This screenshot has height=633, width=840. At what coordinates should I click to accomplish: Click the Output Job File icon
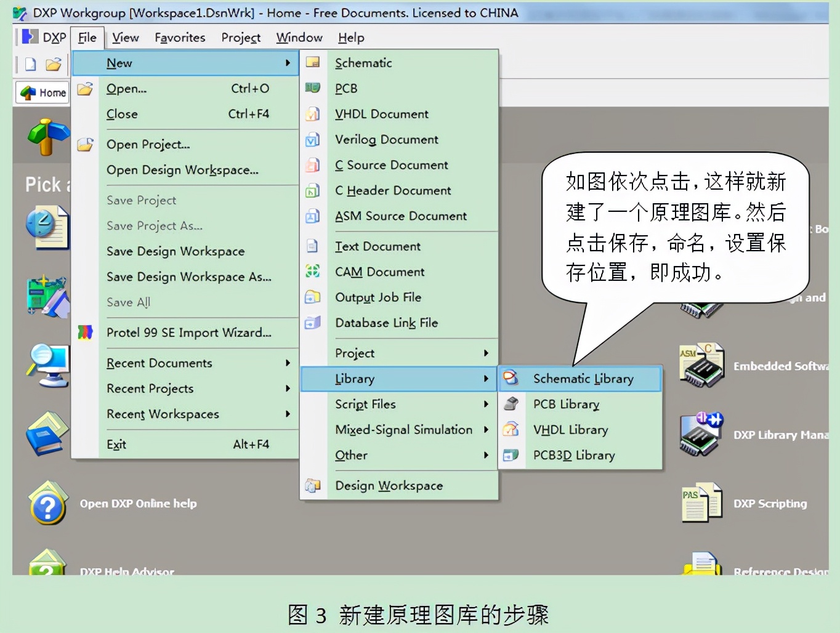pos(313,297)
